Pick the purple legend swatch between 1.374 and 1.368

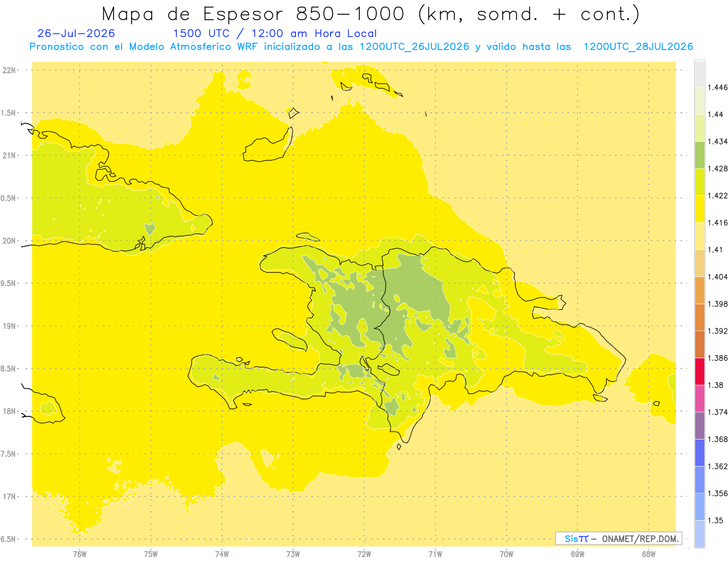[x=699, y=426]
